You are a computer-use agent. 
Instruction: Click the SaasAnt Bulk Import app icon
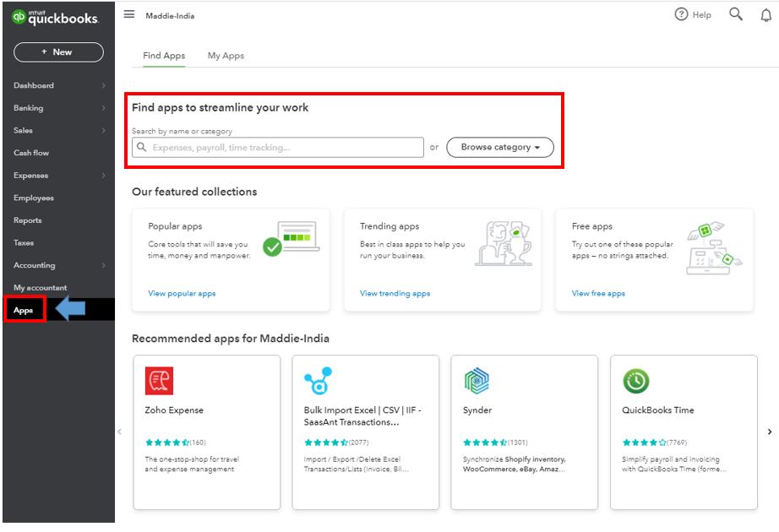(318, 381)
